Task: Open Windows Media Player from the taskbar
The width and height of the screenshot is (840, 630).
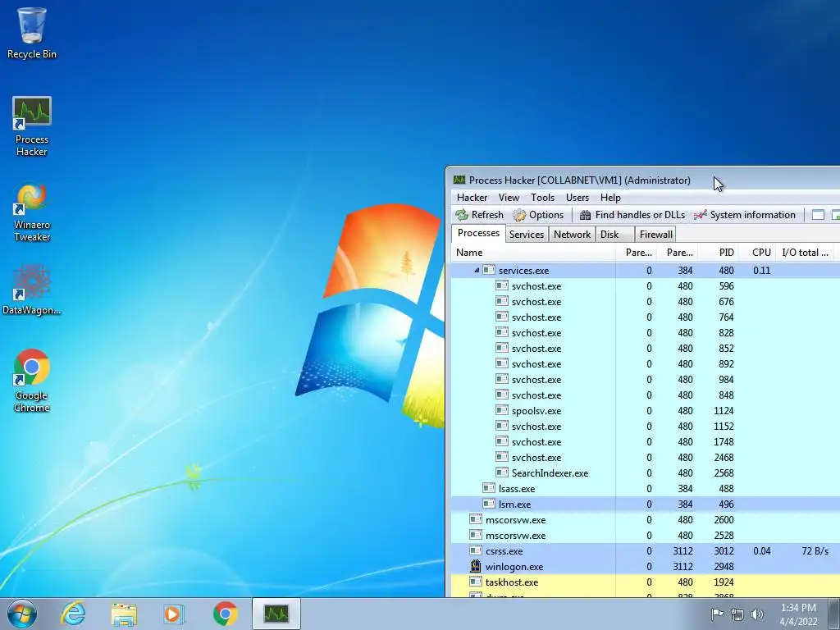Action: 174,614
